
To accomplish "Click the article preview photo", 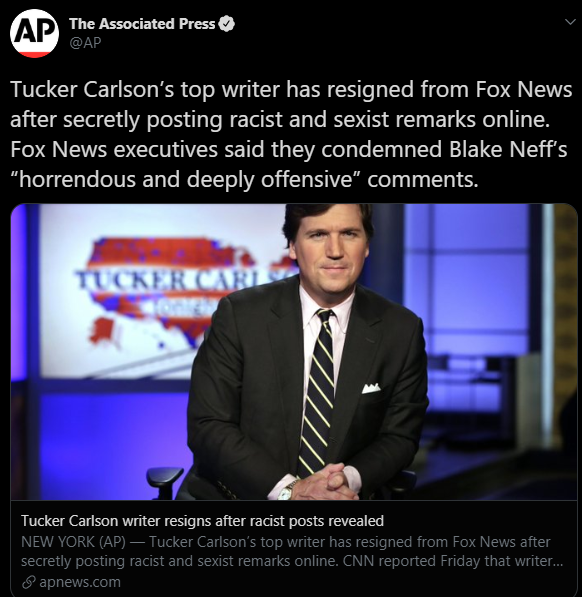I will 294,352.
